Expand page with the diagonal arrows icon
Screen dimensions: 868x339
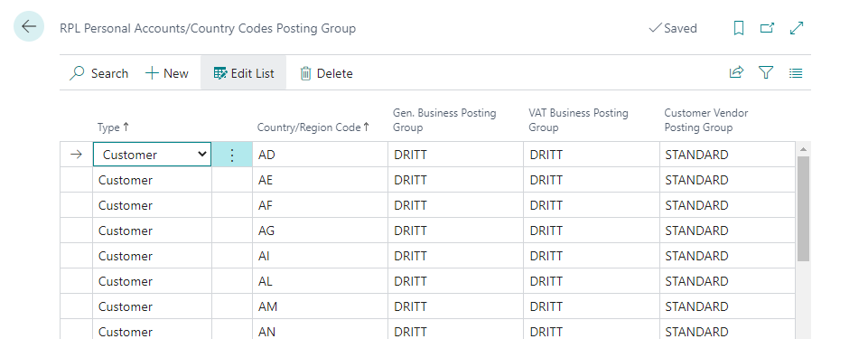tap(797, 28)
